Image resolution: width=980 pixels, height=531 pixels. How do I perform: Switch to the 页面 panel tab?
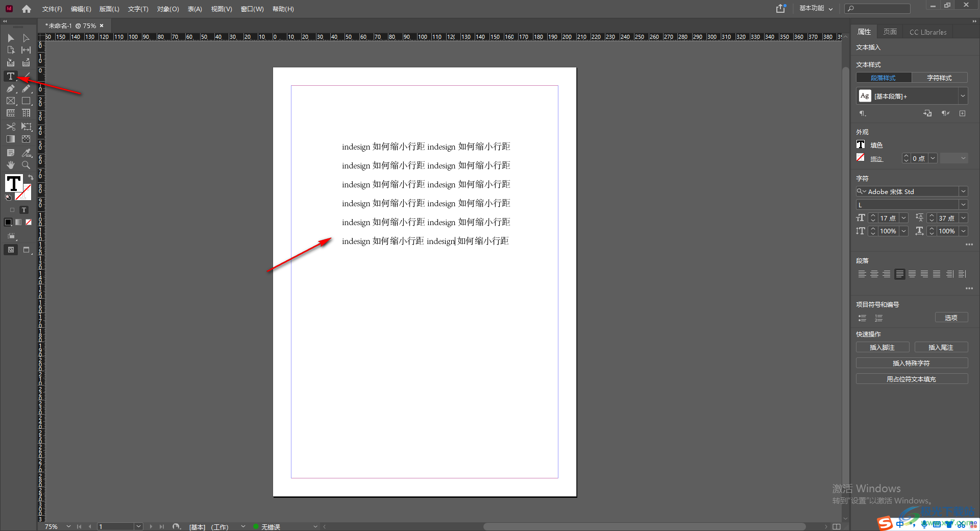[890, 32]
